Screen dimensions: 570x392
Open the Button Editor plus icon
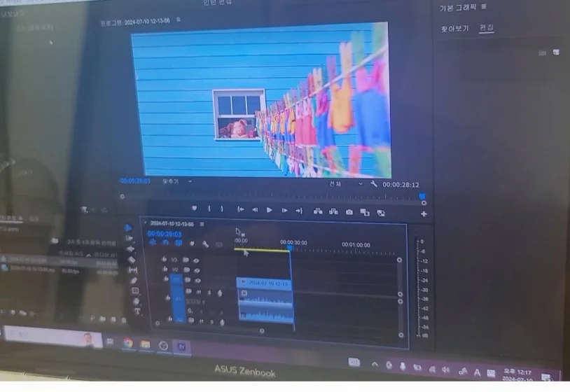coord(424,214)
